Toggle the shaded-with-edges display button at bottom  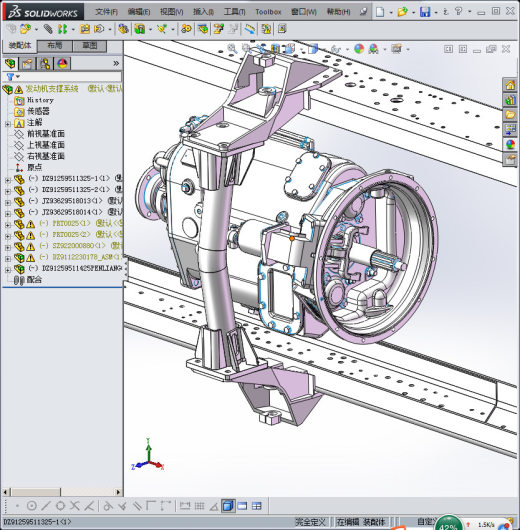(228, 506)
